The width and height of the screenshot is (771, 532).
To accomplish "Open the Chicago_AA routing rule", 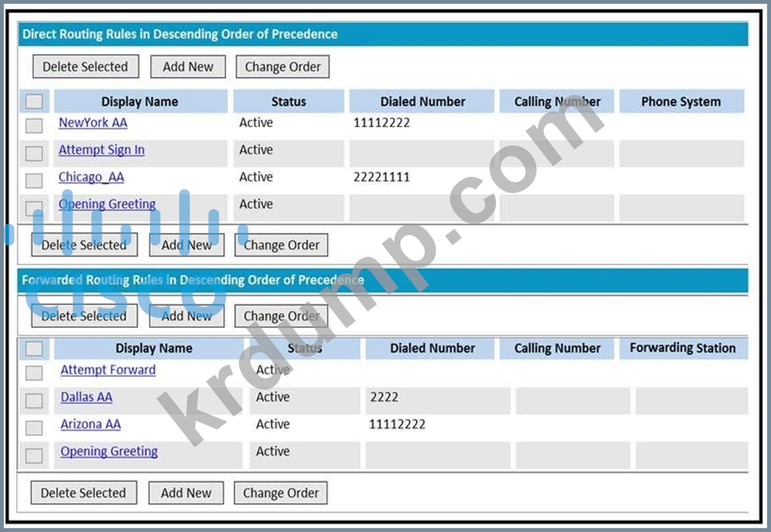I will [x=91, y=177].
